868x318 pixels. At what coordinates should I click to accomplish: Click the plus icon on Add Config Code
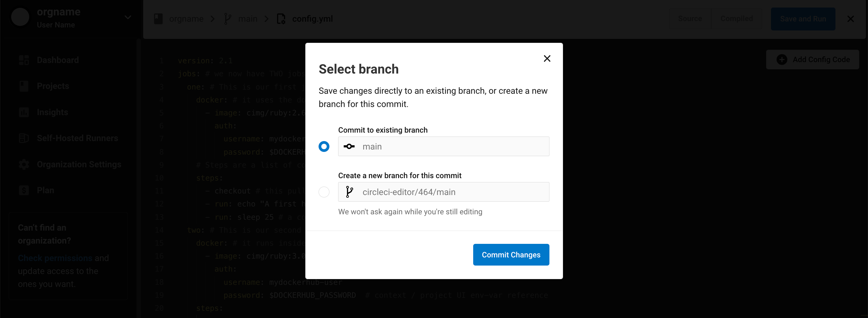[x=782, y=60]
